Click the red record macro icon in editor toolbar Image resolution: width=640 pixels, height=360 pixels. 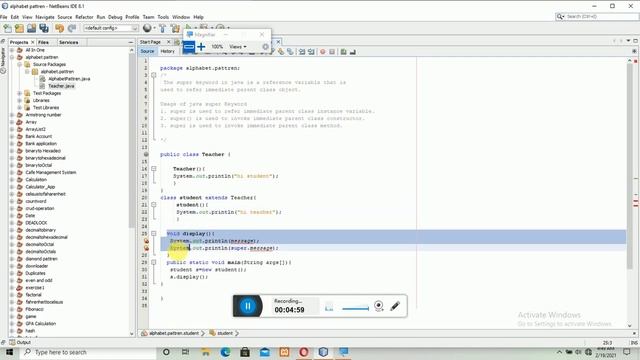tap(322, 52)
